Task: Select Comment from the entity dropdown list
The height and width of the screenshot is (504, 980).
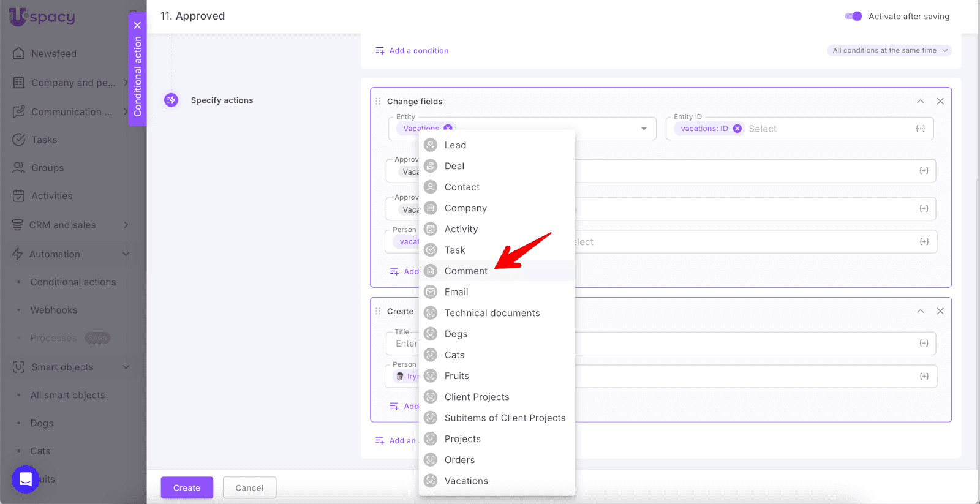Action: tap(466, 271)
